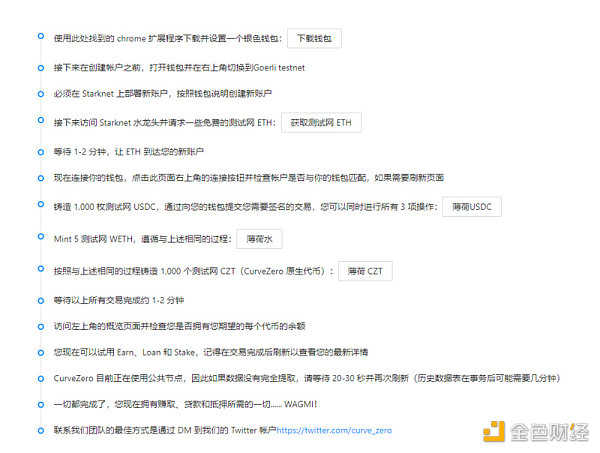Click bullet circle beside chrome 扩展程序 step
600x453 pixels.
38,36
